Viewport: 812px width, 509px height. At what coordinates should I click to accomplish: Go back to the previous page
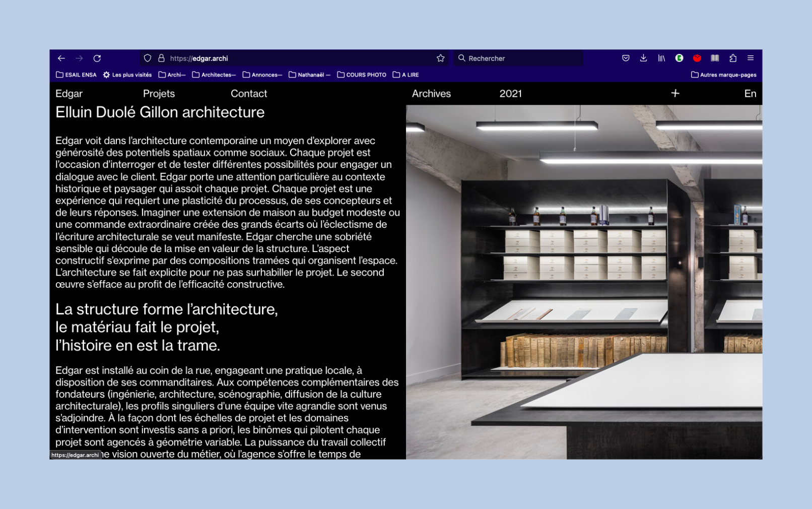click(61, 58)
